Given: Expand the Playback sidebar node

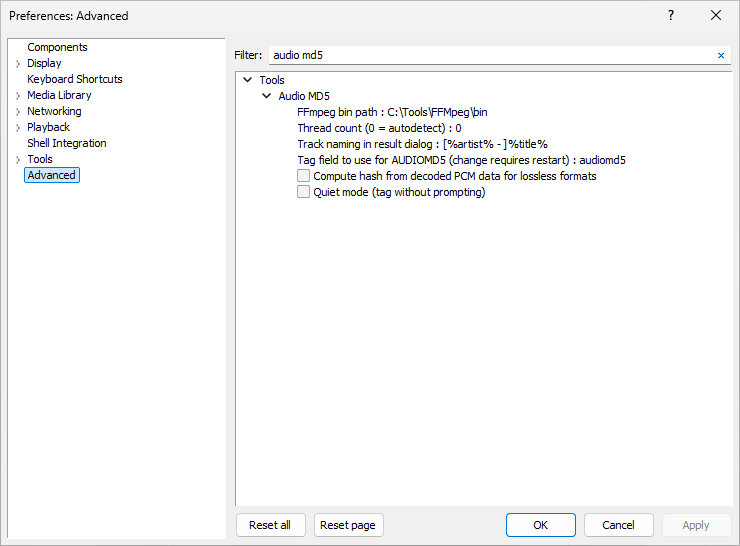Looking at the screenshot, I should click(x=17, y=128).
